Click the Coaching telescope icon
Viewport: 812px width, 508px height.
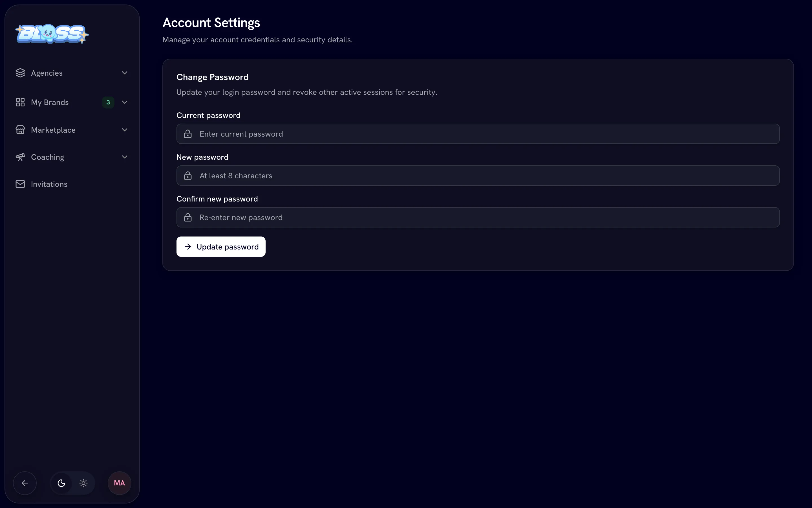[x=20, y=157]
